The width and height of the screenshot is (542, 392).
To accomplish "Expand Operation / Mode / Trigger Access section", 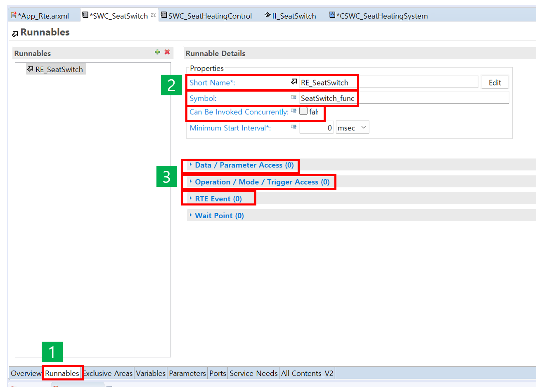I will [262, 182].
